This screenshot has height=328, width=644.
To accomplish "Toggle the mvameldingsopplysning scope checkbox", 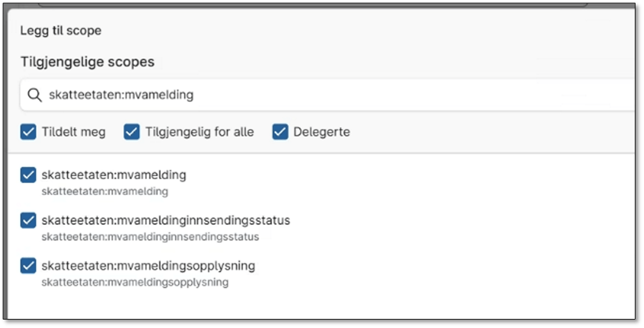I will click(x=28, y=266).
